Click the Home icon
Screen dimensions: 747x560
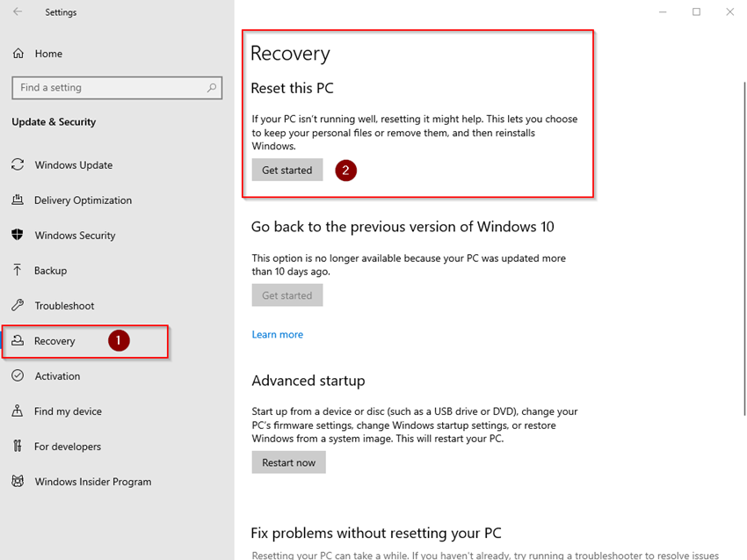click(18, 53)
